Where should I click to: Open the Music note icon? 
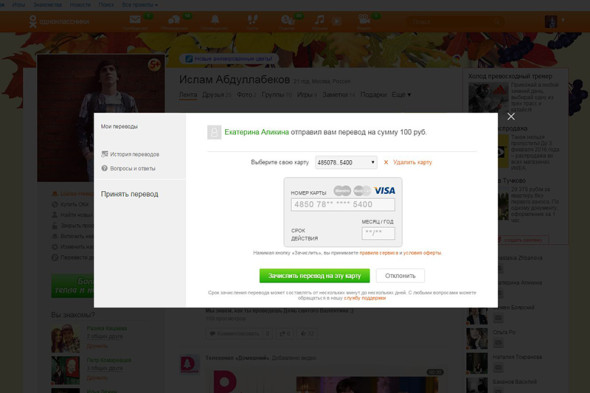(319, 20)
